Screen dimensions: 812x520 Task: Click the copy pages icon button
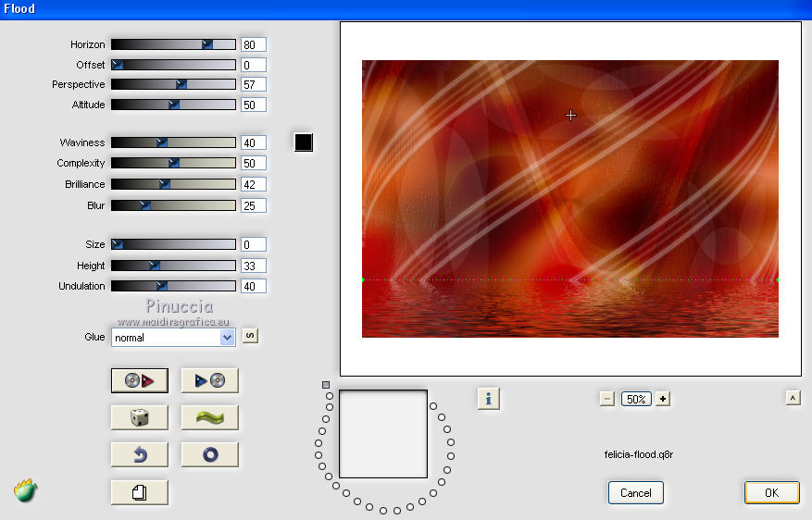[139, 492]
